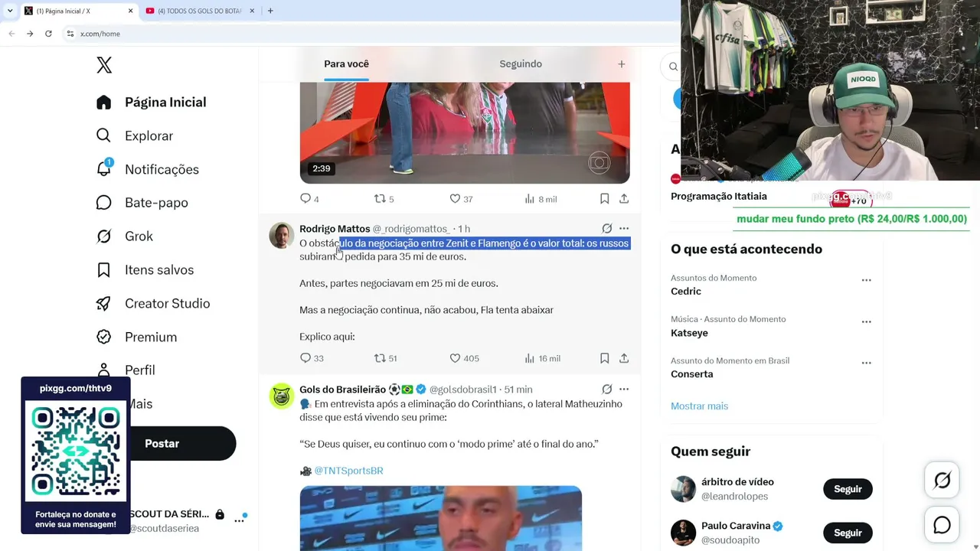Switch to TODOS OS GOLS DO BOTAF browser tab
Viewport: 980px width, 551px height.
[x=200, y=11]
